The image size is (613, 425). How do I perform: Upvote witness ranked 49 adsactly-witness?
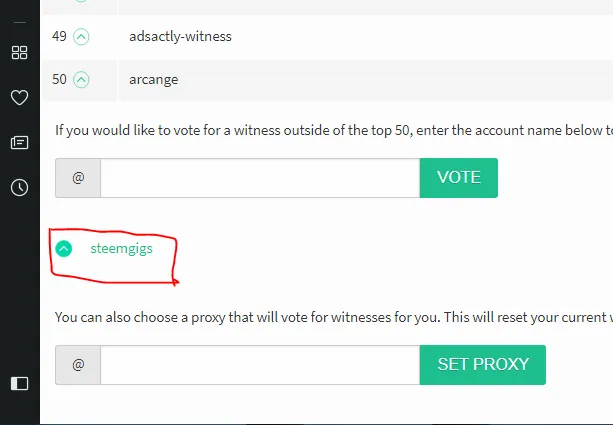(x=81, y=37)
